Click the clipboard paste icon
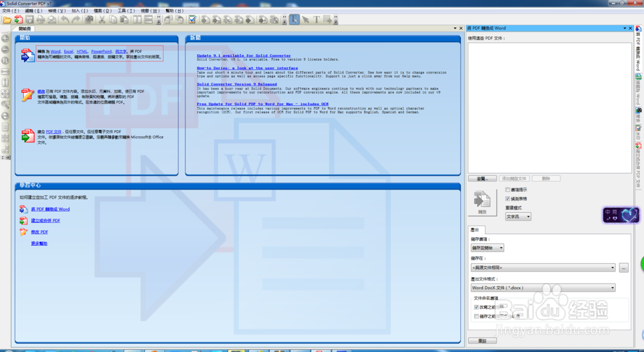644x352 pixels. coord(124,20)
